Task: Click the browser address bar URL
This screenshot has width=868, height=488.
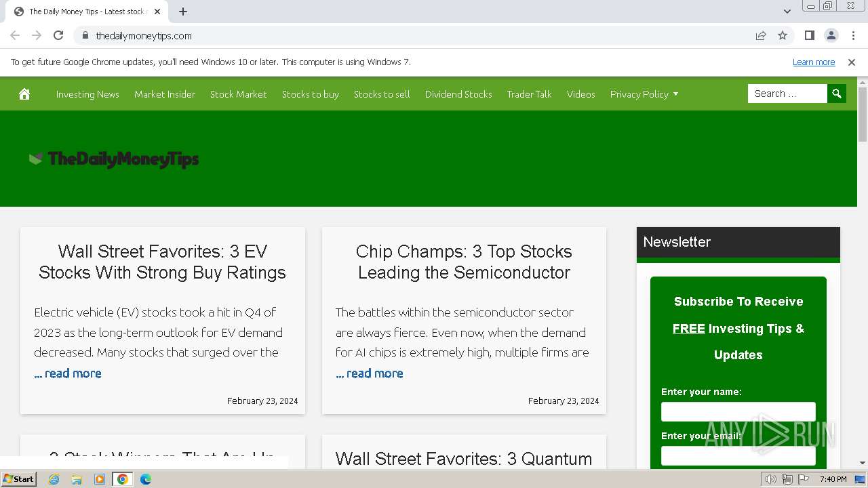Action: [x=144, y=35]
